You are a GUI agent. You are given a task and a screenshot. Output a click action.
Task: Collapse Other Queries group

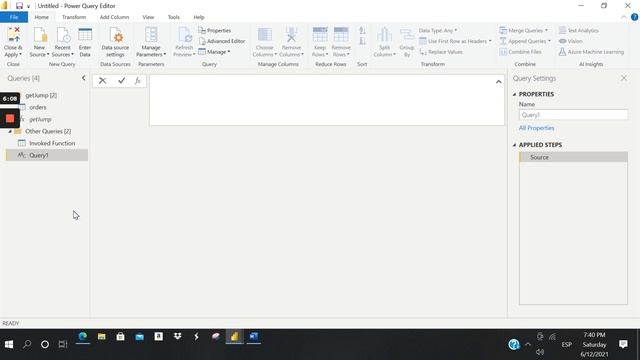[10, 131]
